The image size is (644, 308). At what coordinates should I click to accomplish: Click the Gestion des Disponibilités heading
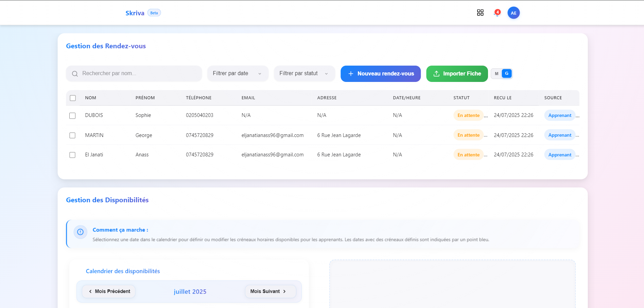pyautogui.click(x=107, y=200)
